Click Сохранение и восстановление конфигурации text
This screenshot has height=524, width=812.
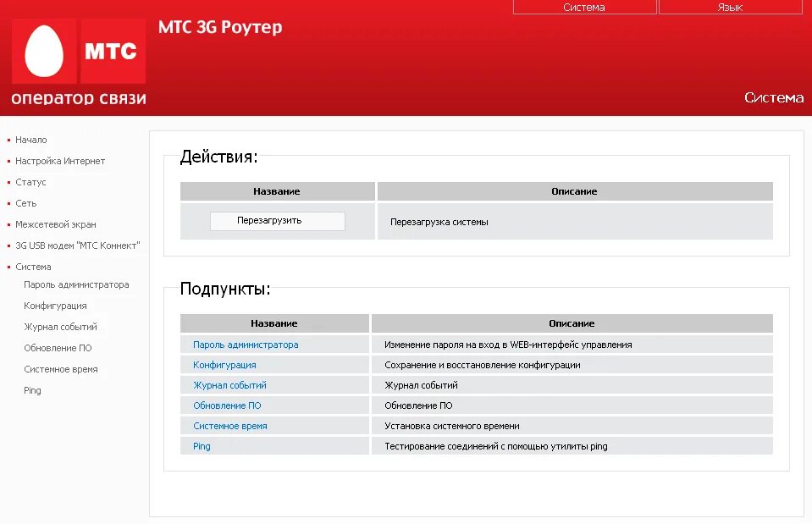point(482,365)
